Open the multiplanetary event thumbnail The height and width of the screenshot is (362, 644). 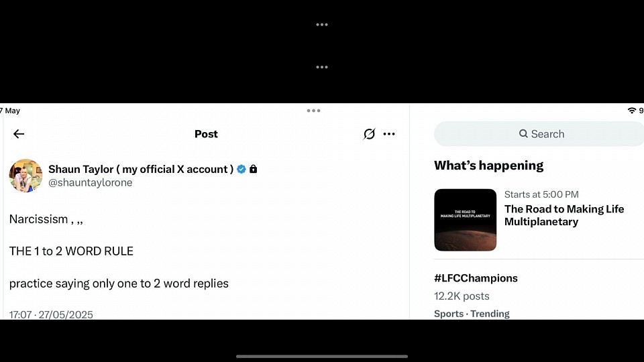466,220
